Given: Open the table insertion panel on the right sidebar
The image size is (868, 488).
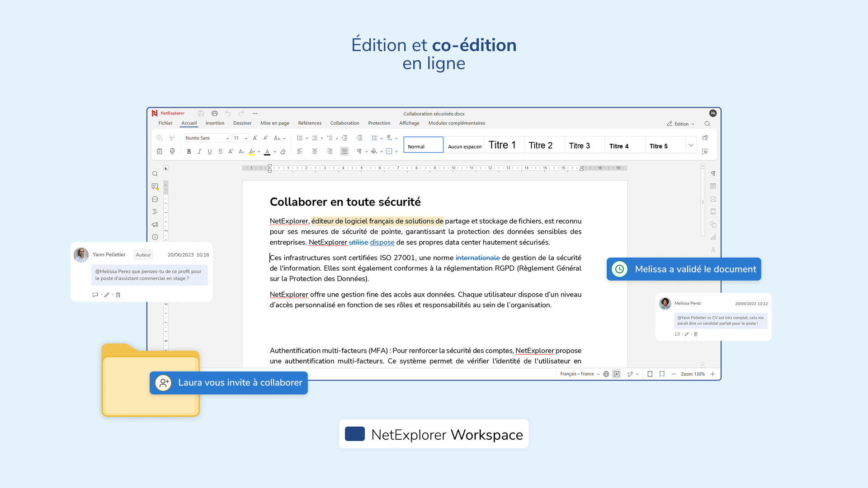Looking at the screenshot, I should [713, 186].
